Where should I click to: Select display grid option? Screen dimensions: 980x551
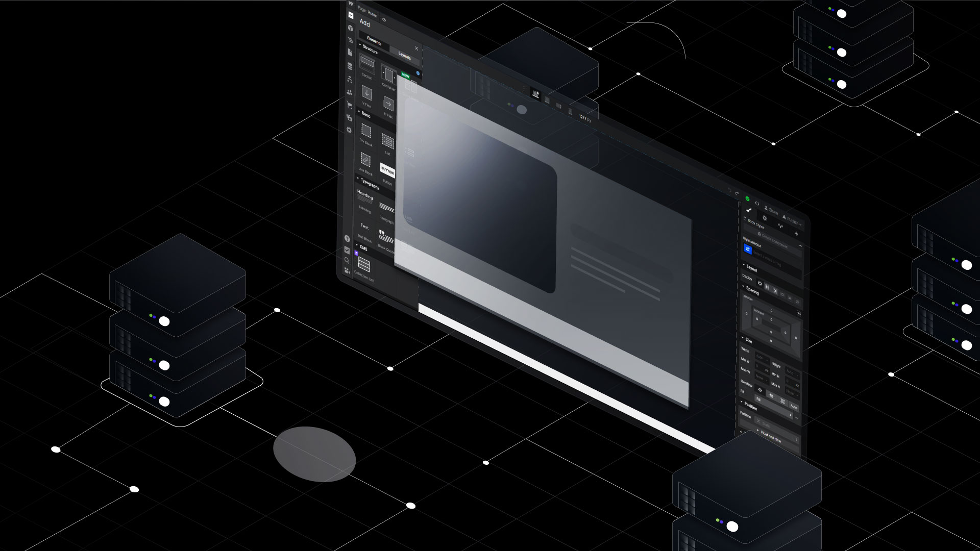pyautogui.click(x=775, y=291)
